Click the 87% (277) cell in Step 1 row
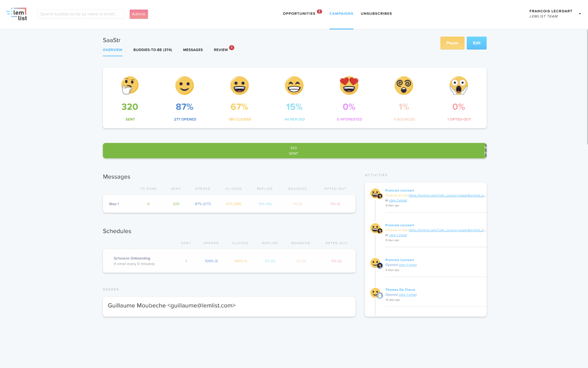The height and width of the screenshot is (368, 588). pyautogui.click(x=202, y=204)
